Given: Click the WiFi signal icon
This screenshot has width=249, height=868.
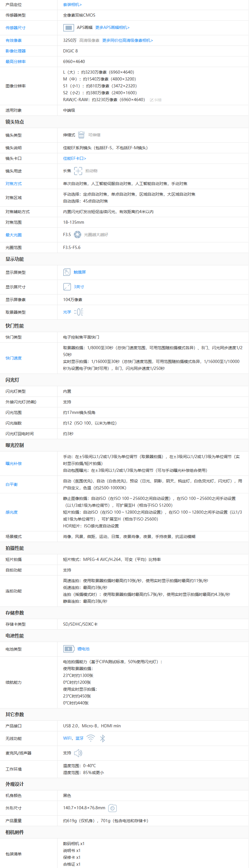Looking at the screenshot, I should coord(90,738).
